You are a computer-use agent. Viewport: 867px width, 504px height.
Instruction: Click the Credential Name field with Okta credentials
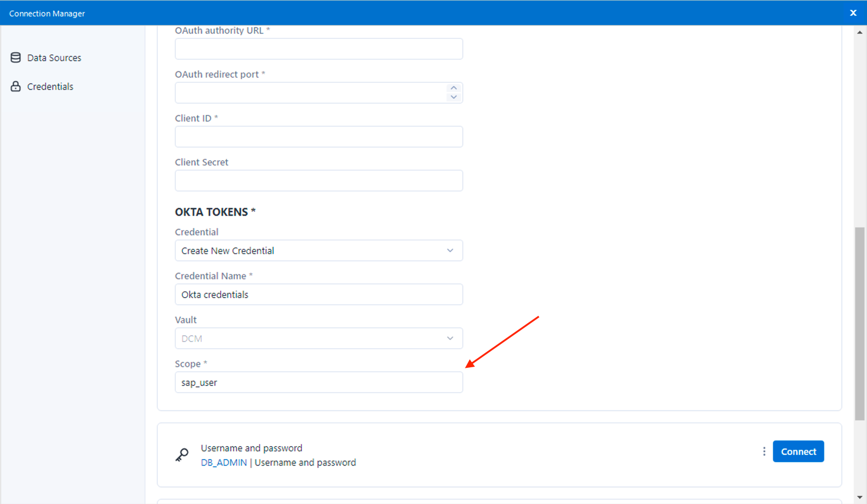[319, 294]
